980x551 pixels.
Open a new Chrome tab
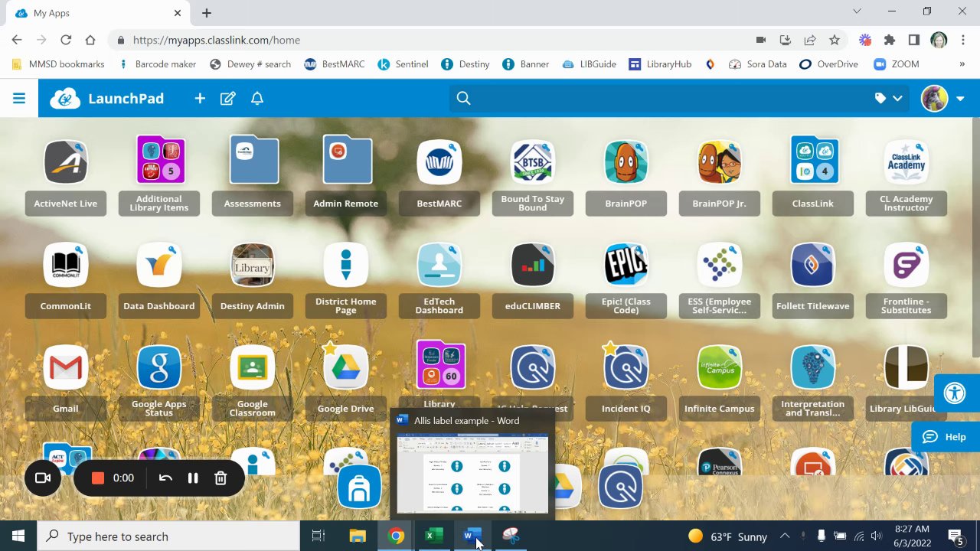pos(207,13)
